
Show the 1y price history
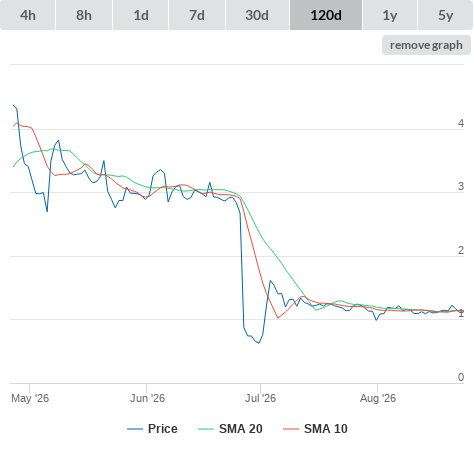tap(390, 15)
